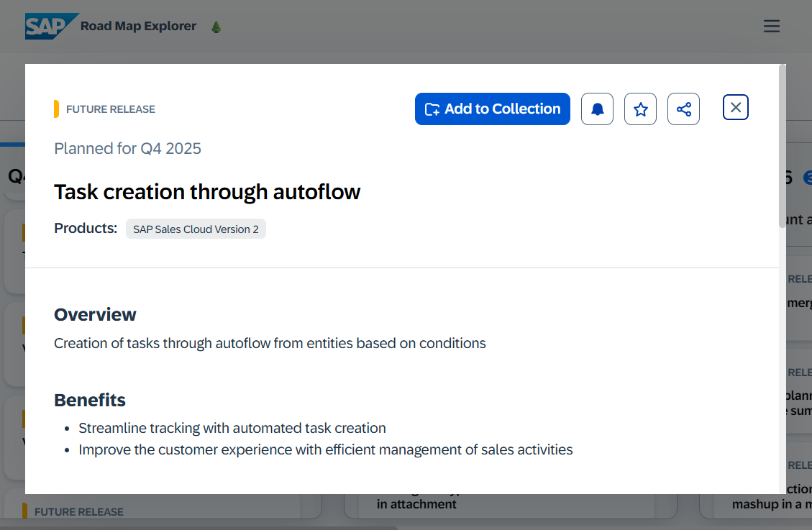Click the tree icon beside Road Map Explorer
The image size is (812, 530).
tap(216, 27)
